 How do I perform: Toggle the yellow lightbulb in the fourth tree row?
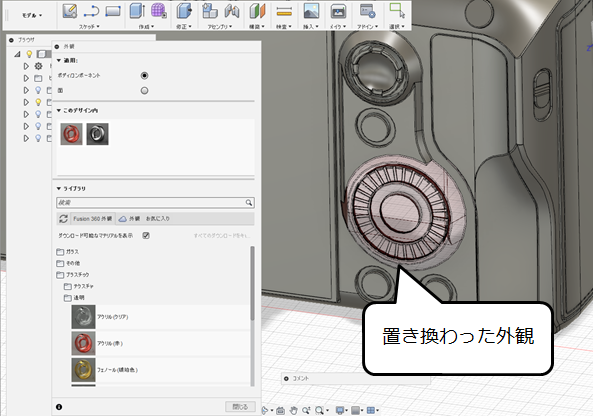pos(38,102)
